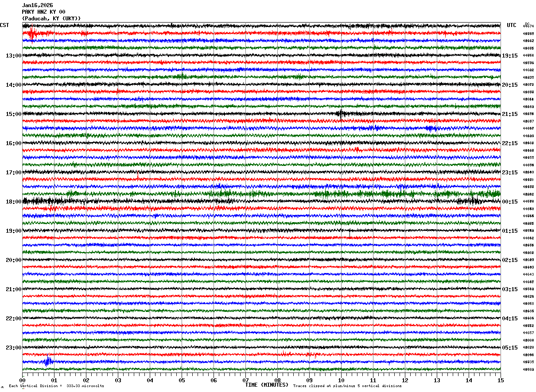536x392 pixels.
Task: Click the 02 minute tick label
Action: coord(86,380)
